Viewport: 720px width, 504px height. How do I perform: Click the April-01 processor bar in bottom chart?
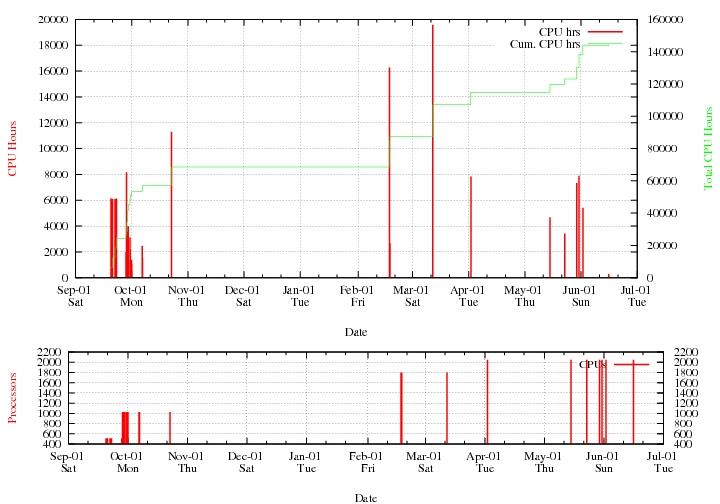pos(487,402)
